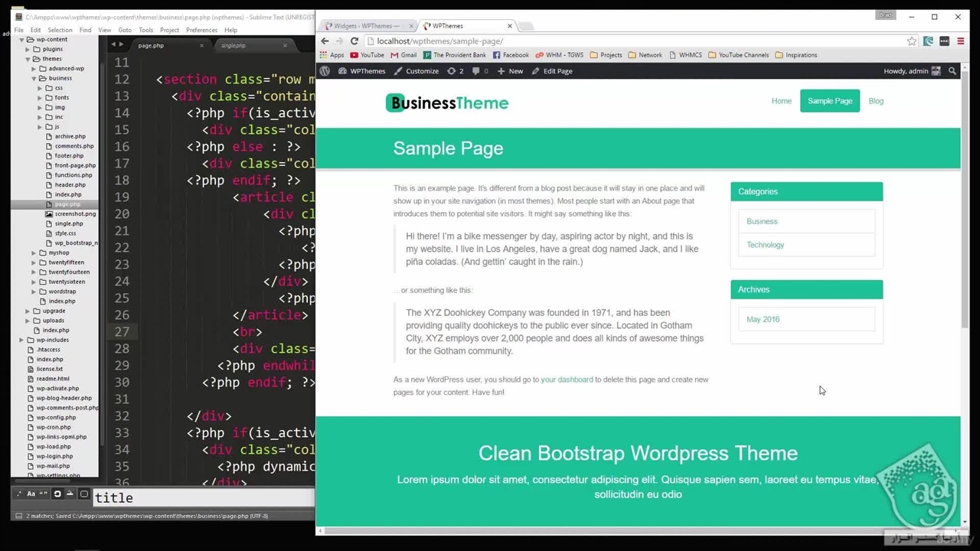Click the browser reload button
Viewport: 980px width, 551px height.
point(354,41)
